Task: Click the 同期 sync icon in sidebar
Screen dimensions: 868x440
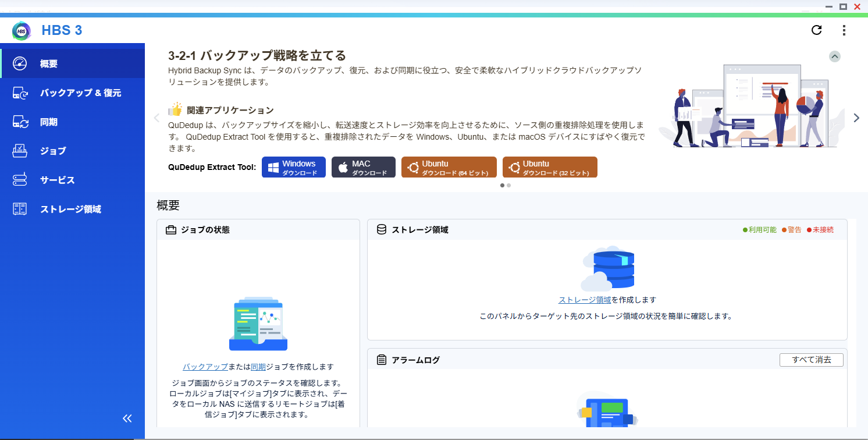Action: coord(20,122)
